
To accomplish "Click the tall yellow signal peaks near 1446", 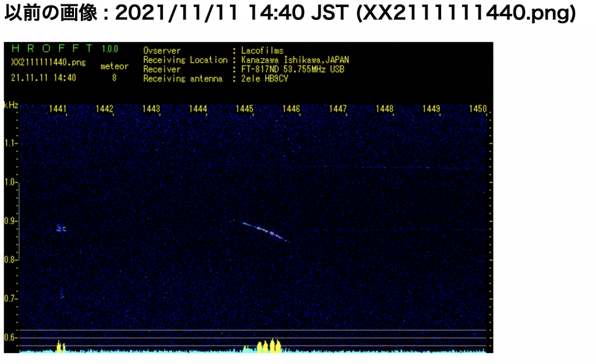I will click(x=269, y=346).
